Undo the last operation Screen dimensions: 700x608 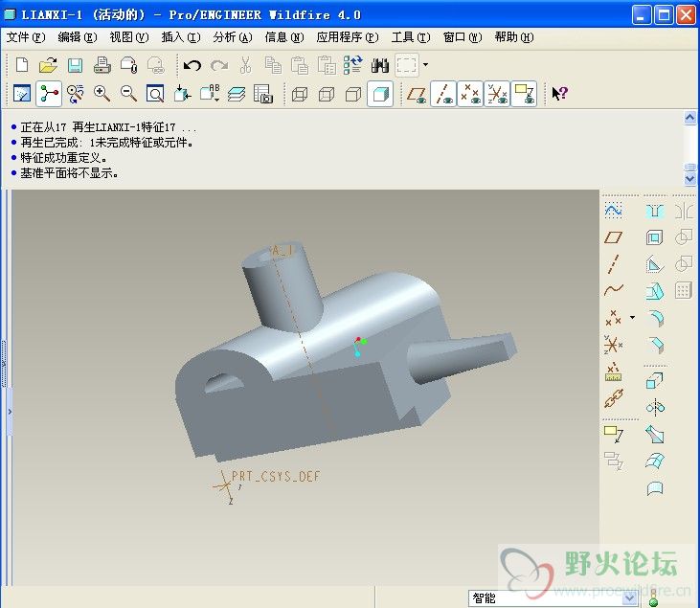pos(192,66)
